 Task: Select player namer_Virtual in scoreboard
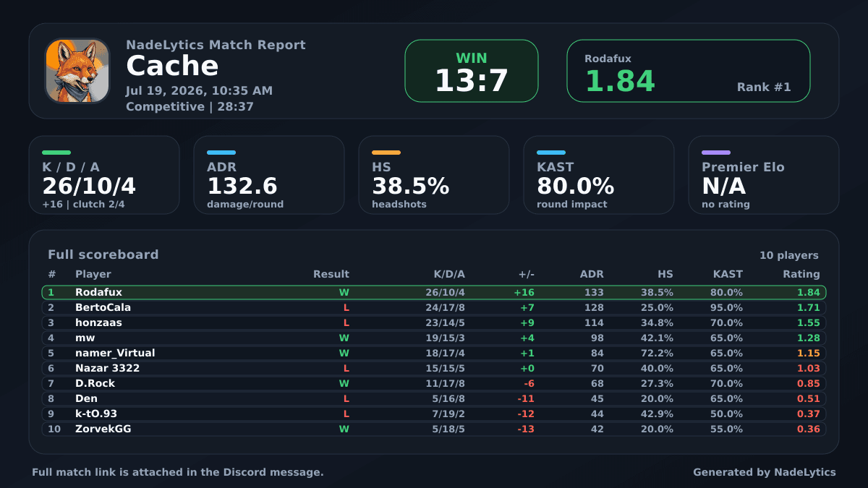pos(115,354)
